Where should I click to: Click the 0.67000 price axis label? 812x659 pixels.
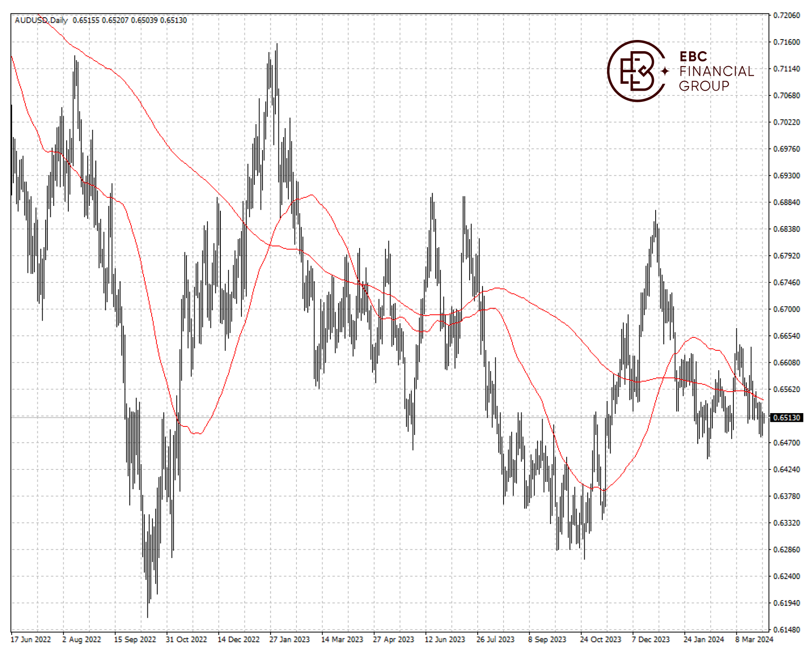pos(787,309)
